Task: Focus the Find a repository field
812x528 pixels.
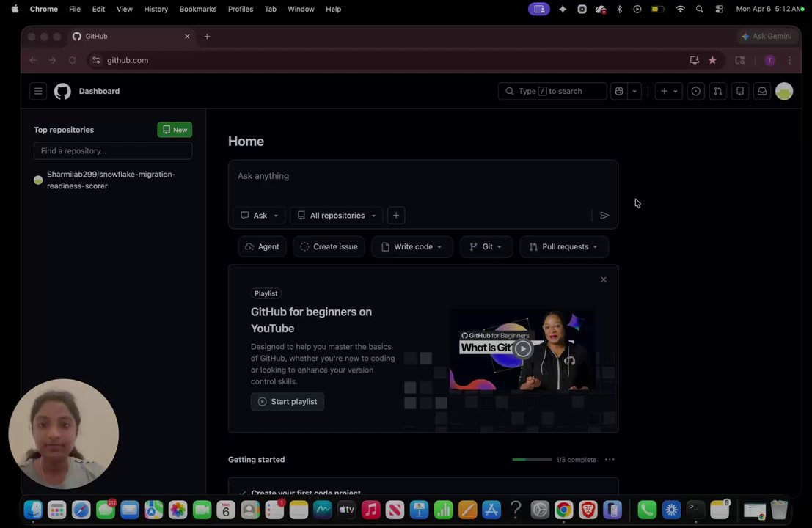Action: (x=113, y=150)
